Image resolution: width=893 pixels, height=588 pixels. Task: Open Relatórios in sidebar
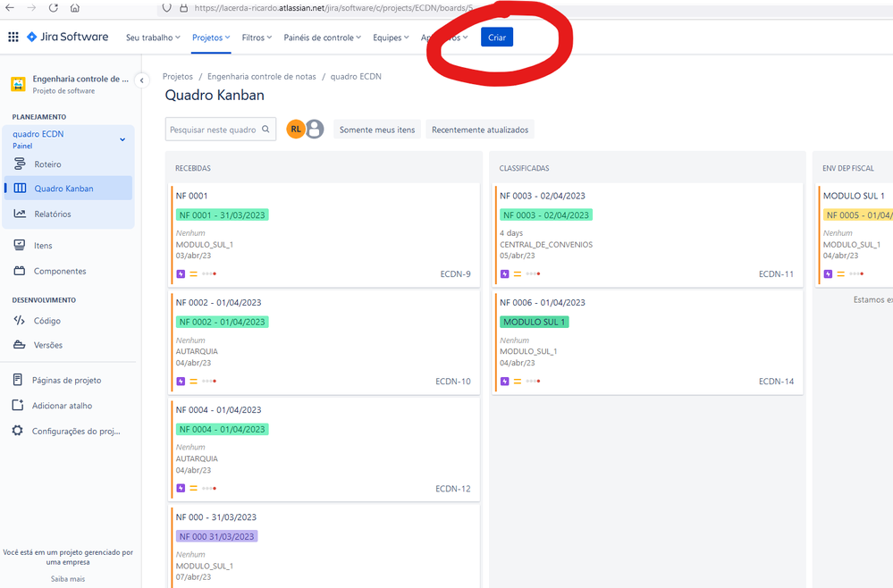(x=68, y=214)
